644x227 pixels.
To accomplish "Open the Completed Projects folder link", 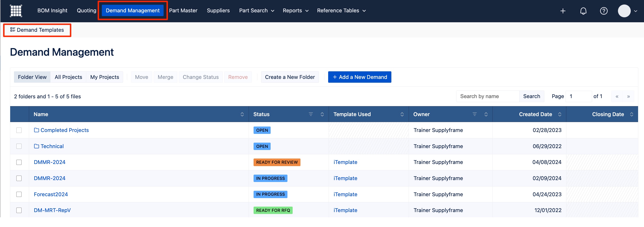I will pyautogui.click(x=64, y=130).
